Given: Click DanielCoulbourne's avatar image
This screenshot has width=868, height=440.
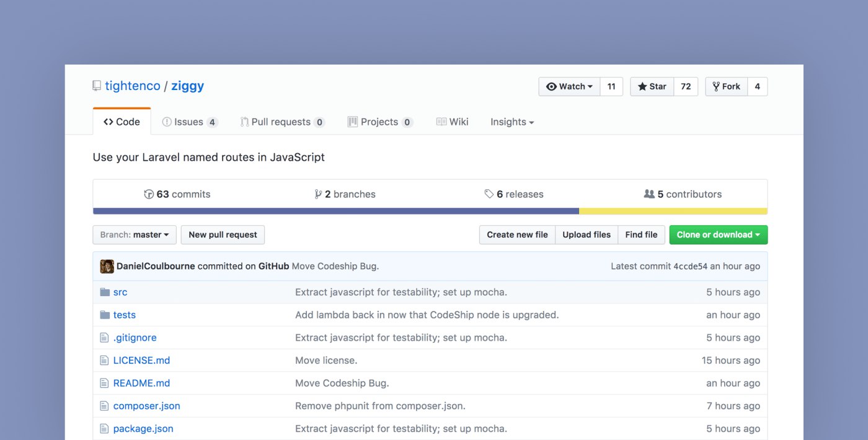Looking at the screenshot, I should (x=107, y=266).
